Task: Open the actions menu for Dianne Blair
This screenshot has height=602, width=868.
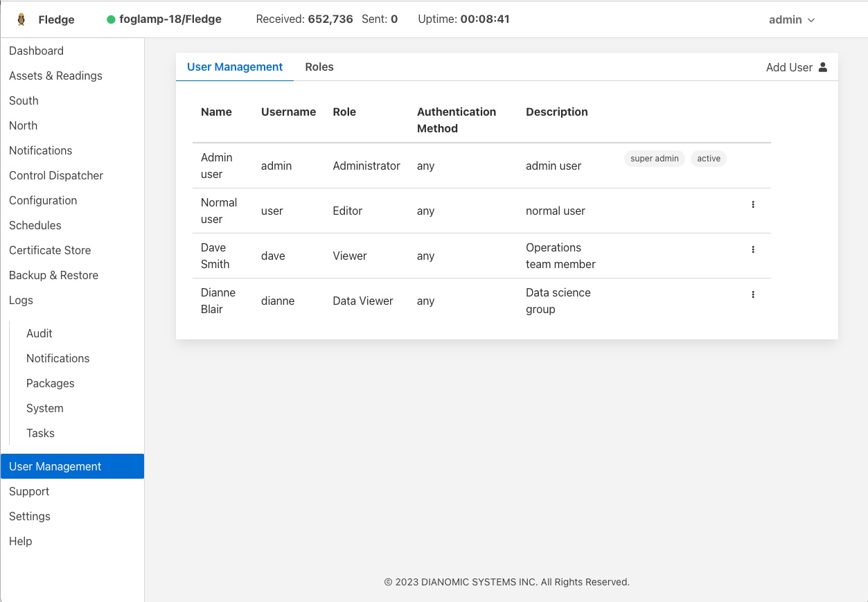Action: point(752,294)
